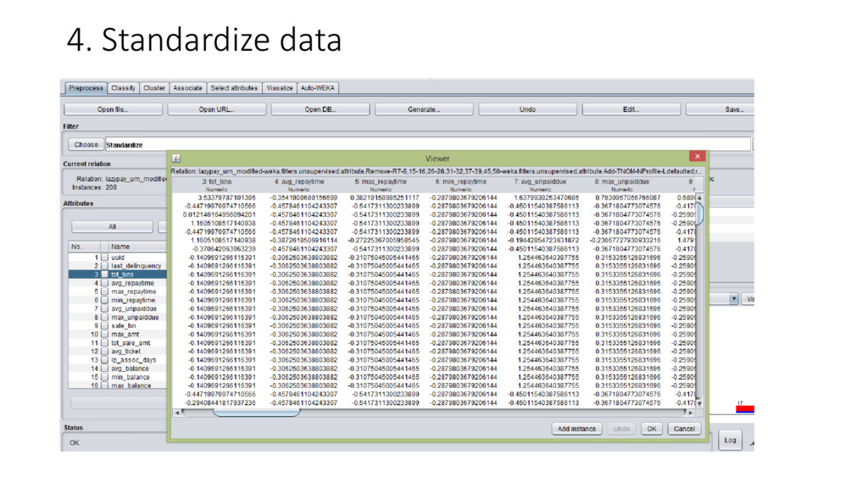Click the Open DB... button
Screen dimensions: 868x488
pyautogui.click(x=320, y=109)
